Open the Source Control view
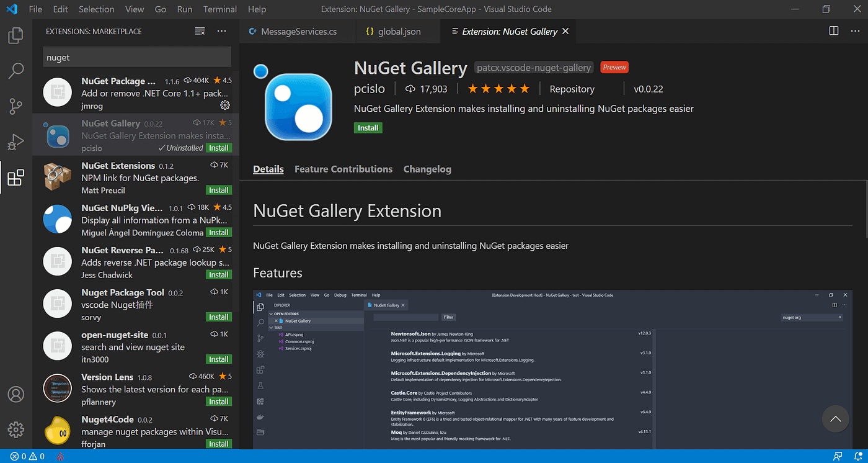868x463 pixels. pyautogui.click(x=15, y=106)
